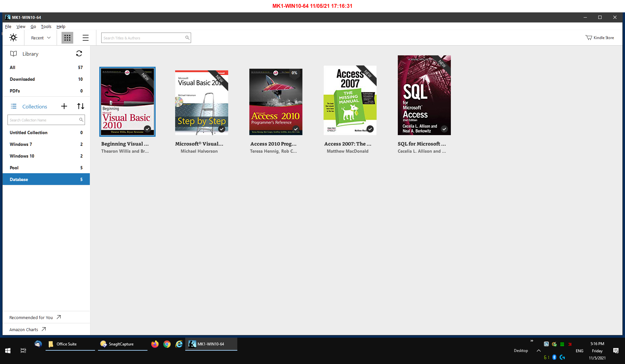Screen dimensions: 625x364
Task: Open the View menu
Action: tap(21, 26)
